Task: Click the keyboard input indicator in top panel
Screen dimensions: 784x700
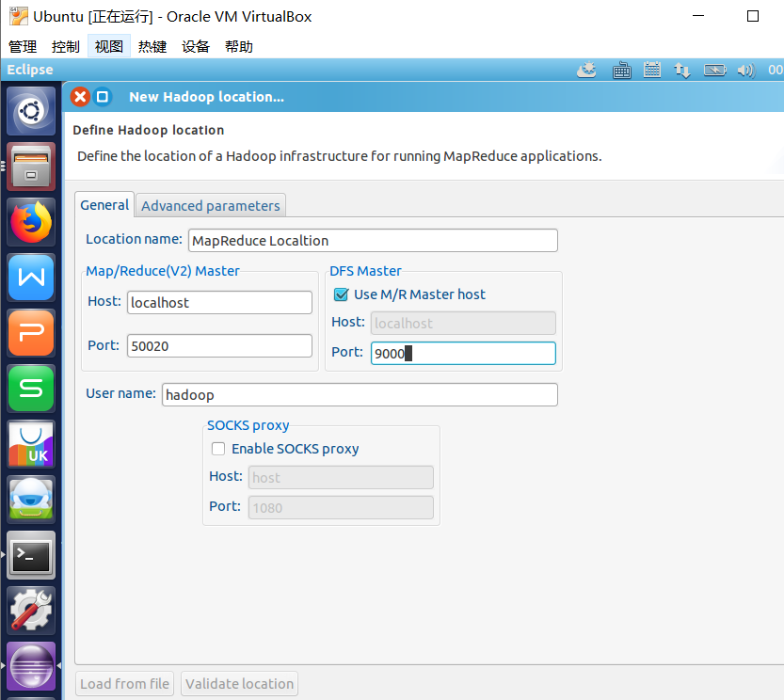Action: [621, 70]
